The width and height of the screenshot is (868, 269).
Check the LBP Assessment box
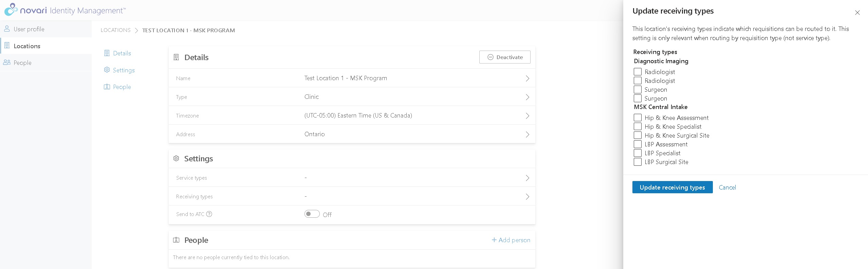point(638,144)
